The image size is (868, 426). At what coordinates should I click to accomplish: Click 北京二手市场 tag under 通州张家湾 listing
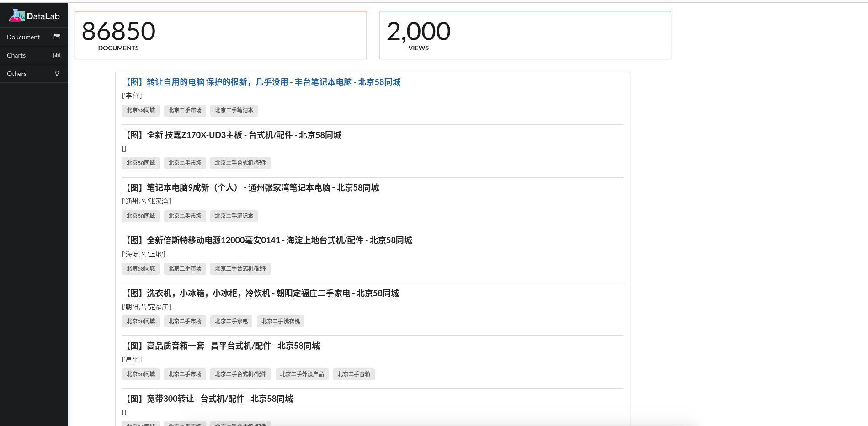click(185, 216)
